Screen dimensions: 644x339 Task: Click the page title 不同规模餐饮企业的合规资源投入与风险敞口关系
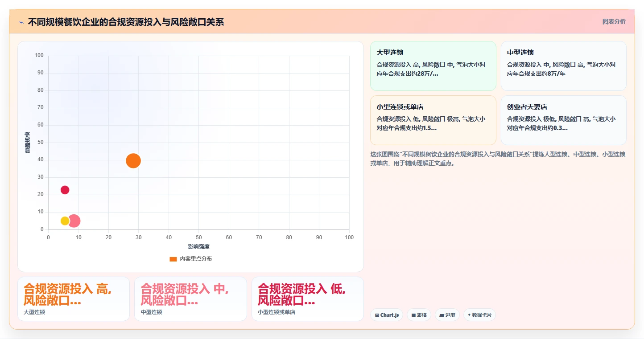click(x=126, y=22)
